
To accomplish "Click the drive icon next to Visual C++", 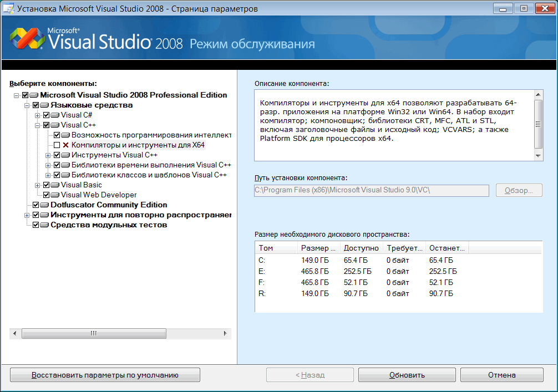I will (55, 125).
